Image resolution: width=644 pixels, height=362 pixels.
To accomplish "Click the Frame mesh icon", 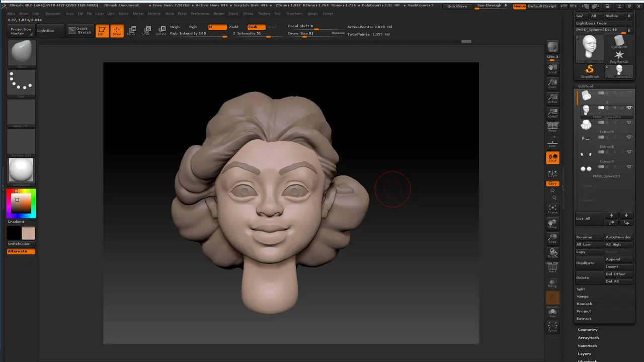I will click(552, 209).
